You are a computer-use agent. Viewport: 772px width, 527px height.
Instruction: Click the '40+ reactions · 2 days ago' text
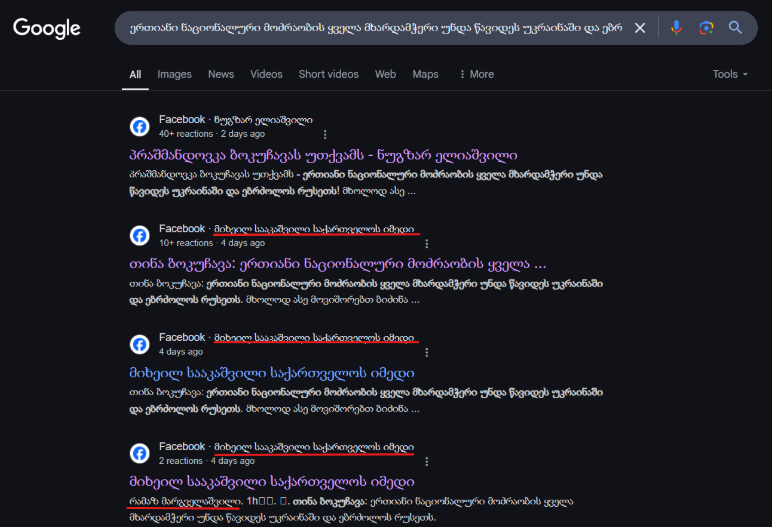pos(212,134)
